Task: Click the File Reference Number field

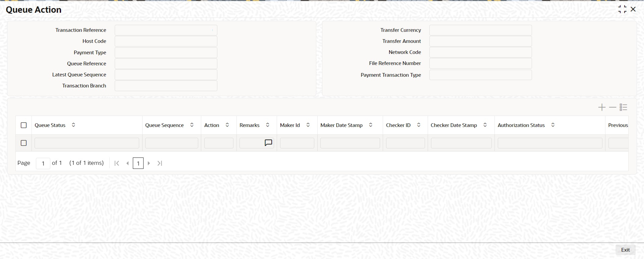Action: pyautogui.click(x=481, y=63)
